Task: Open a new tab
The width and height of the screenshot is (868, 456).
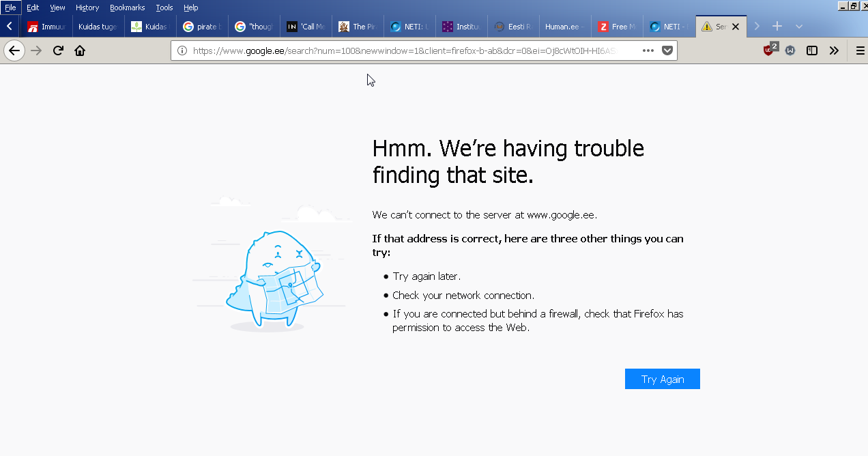Action: [x=777, y=27]
